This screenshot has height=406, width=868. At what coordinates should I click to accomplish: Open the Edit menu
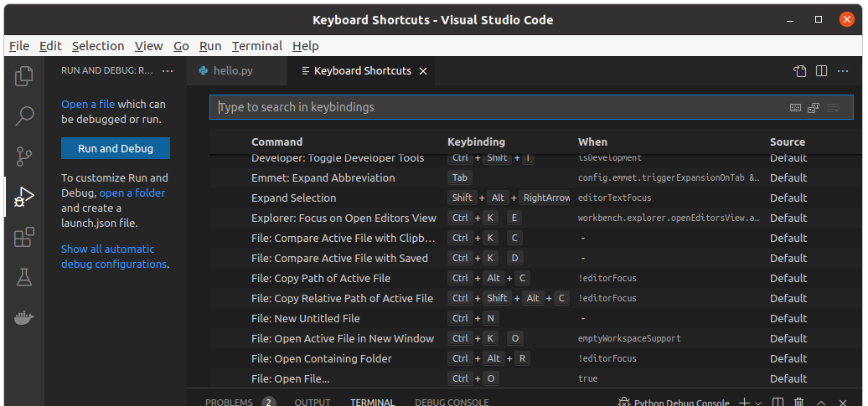click(50, 46)
